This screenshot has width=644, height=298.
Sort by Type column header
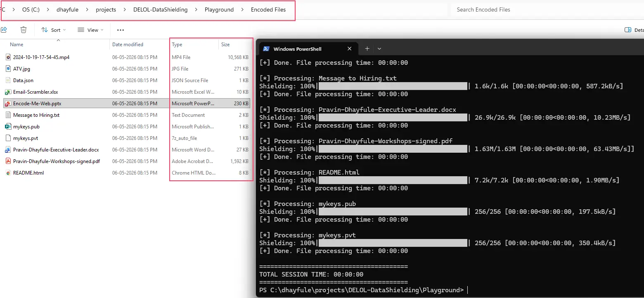[x=177, y=45]
